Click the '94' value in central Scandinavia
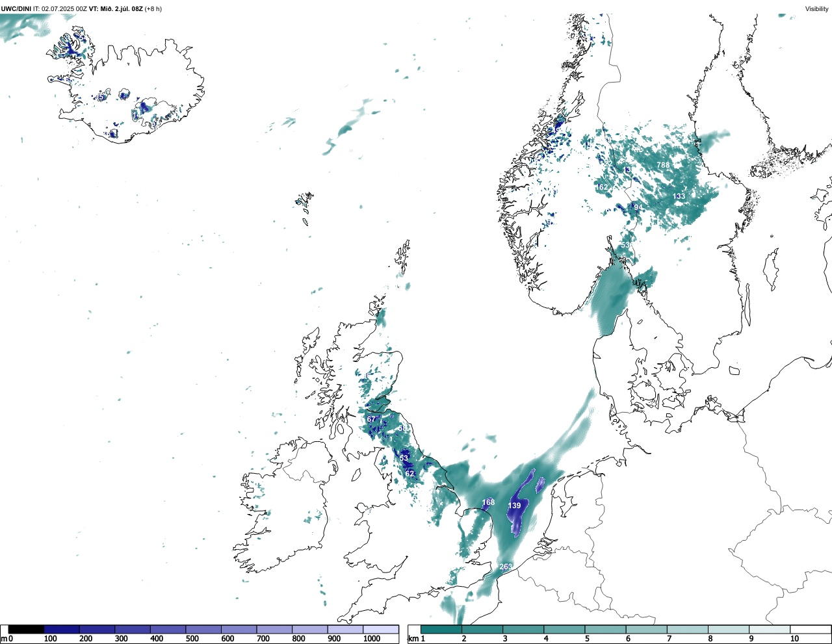832x644 pixels. tap(638, 207)
